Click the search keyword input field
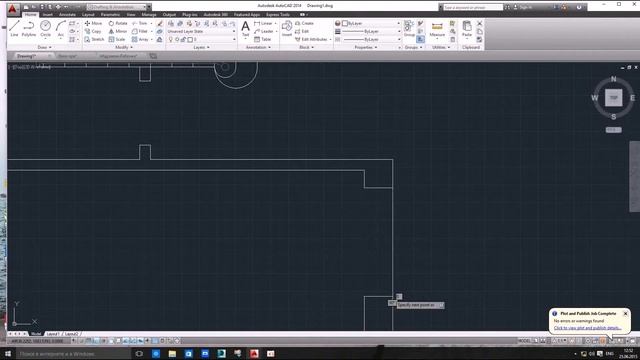 coord(473,7)
